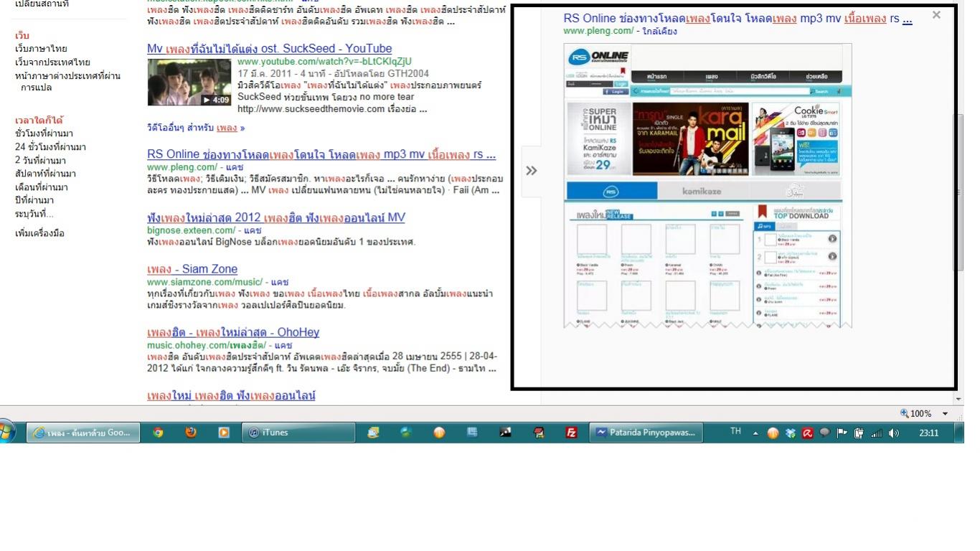
Task: Open the Windows Start menu
Action: coord(7,433)
